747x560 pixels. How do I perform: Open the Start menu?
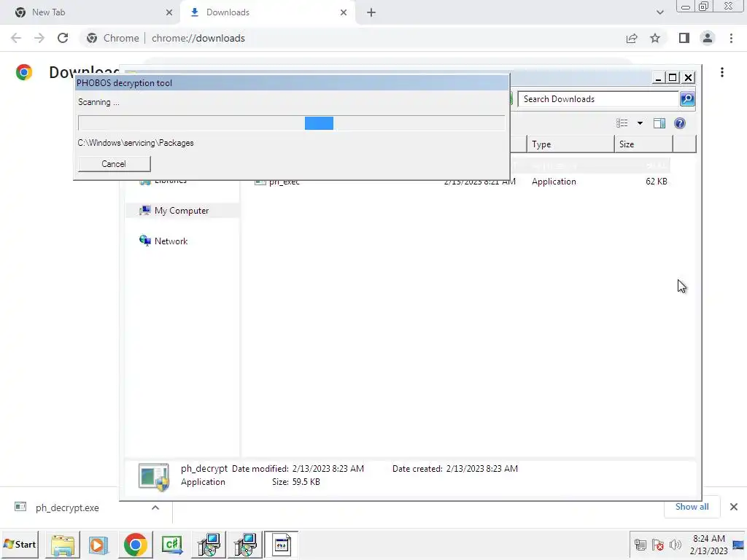click(x=20, y=544)
